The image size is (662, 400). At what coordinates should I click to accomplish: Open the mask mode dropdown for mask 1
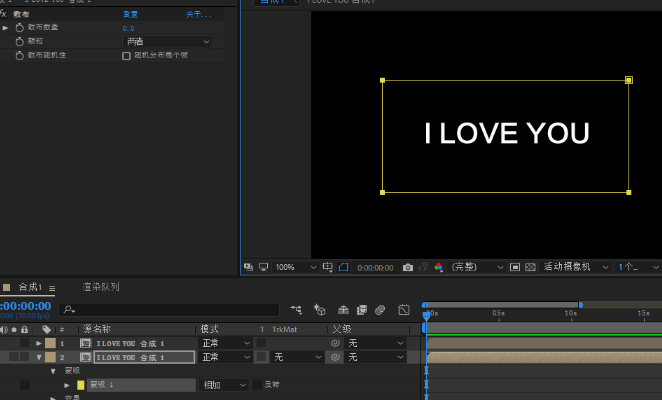225,384
